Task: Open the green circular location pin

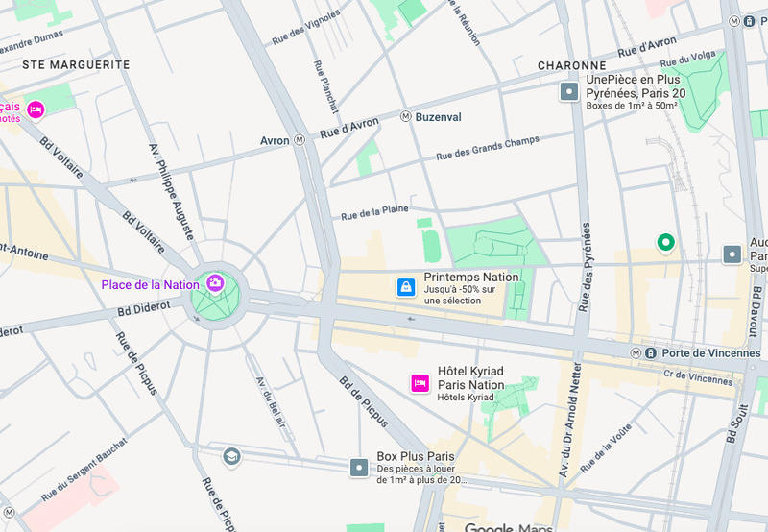Action: click(x=665, y=243)
